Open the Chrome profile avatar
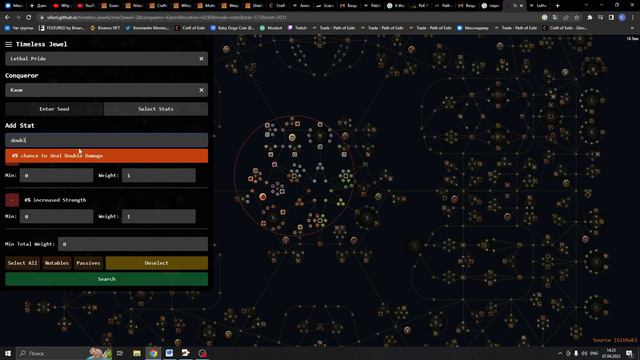Screen dimensions: 640x360 click(x=622, y=18)
